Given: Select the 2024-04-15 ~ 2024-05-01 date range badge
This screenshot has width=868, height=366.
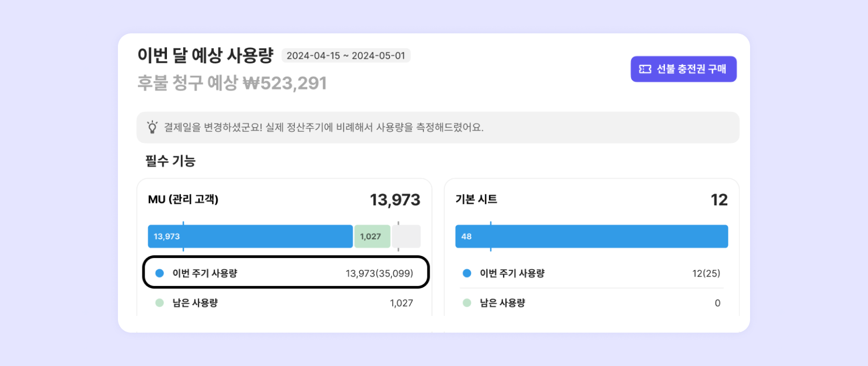Looking at the screenshot, I should [346, 56].
